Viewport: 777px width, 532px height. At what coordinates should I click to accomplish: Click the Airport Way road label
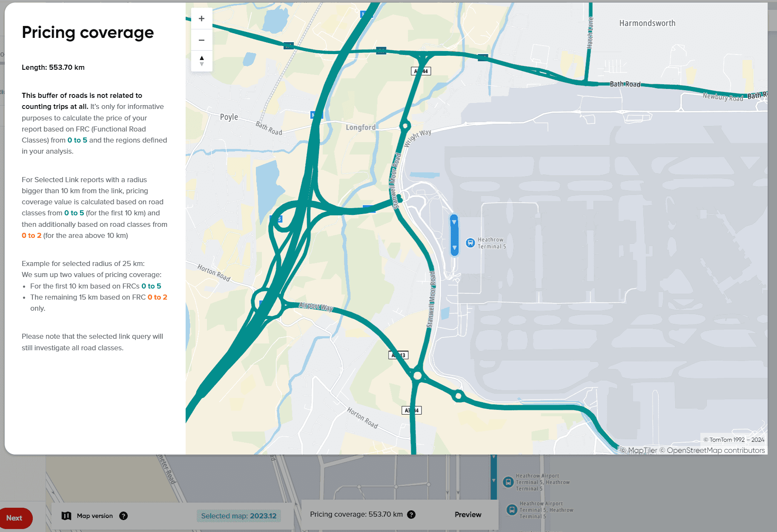click(315, 306)
